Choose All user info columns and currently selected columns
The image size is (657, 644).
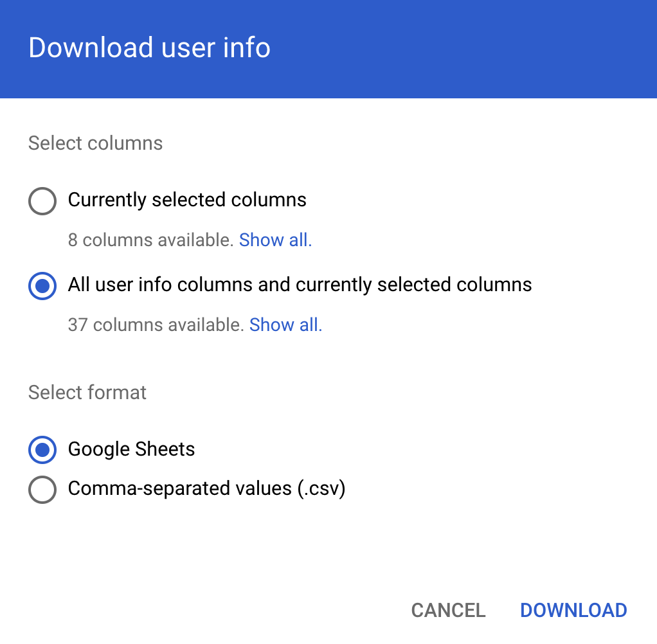click(x=42, y=286)
